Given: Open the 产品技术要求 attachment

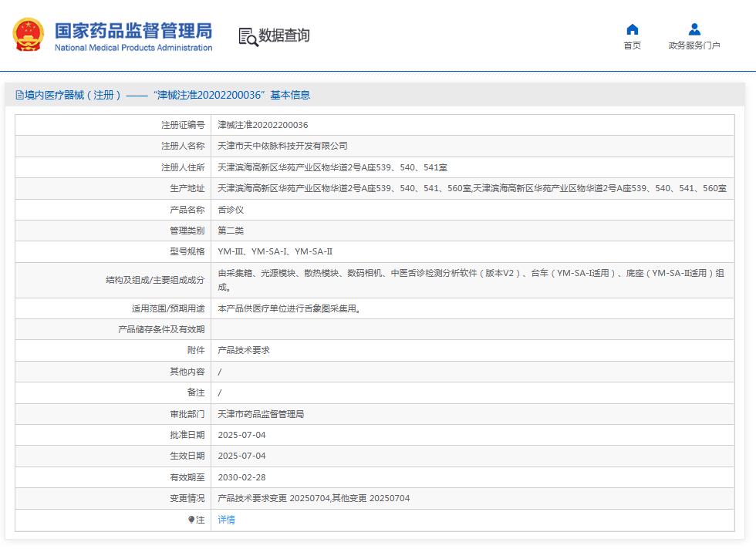Looking at the screenshot, I should 243,350.
